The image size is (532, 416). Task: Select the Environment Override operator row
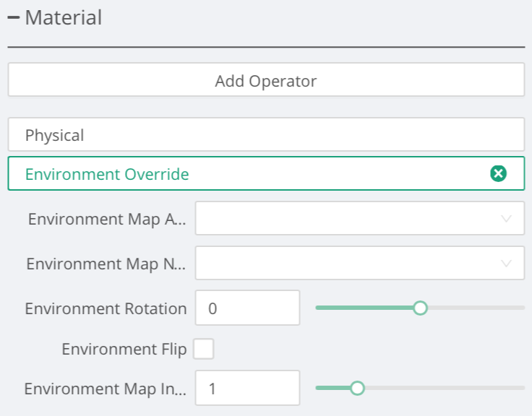246,173
